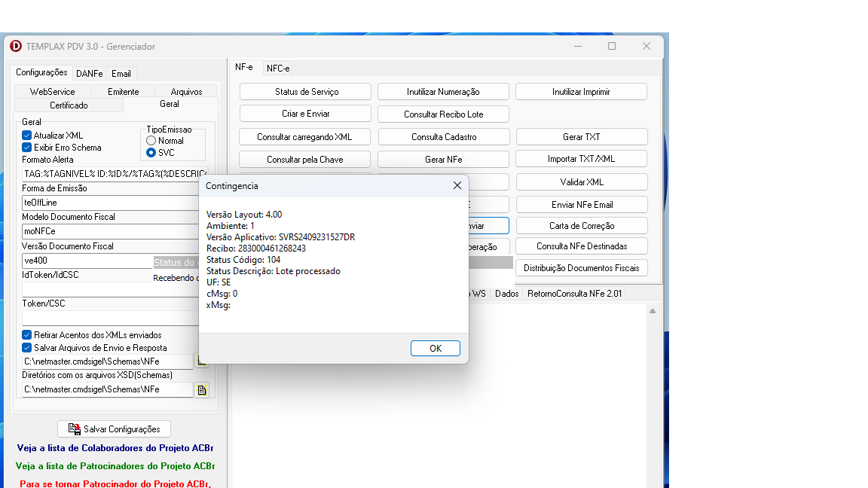This screenshot has height=488, width=868.
Task: Click Enviar NFe Email button
Action: (582, 205)
